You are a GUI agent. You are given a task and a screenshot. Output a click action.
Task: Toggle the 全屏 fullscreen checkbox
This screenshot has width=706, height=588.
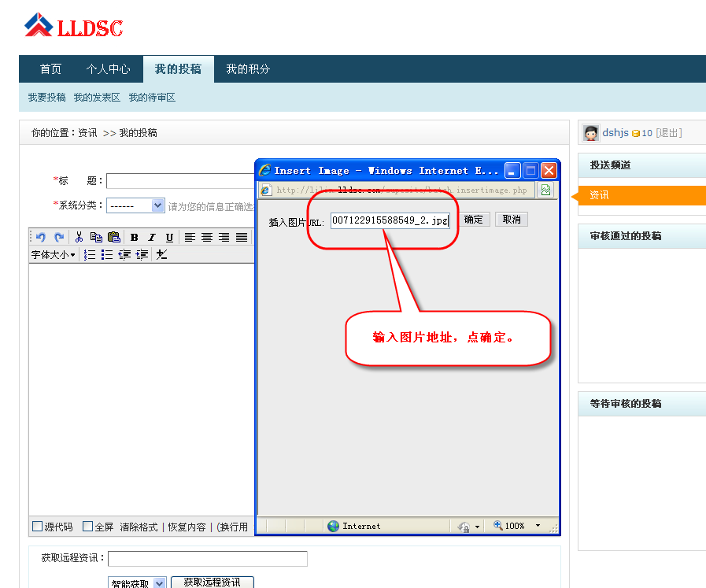point(87,527)
